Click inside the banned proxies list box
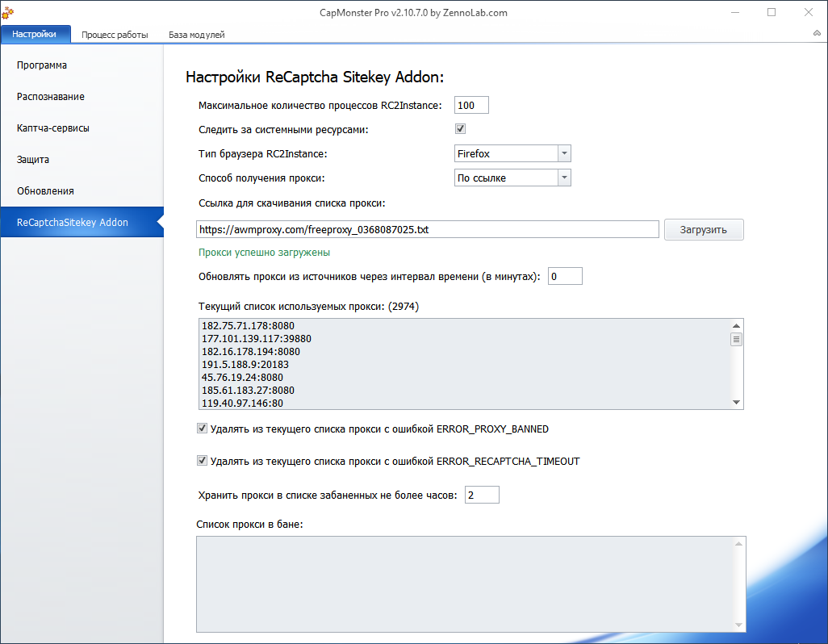The width and height of the screenshot is (828, 644). tap(470, 584)
